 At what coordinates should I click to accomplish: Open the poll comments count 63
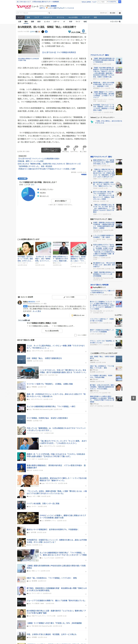(x=32, y=185)
